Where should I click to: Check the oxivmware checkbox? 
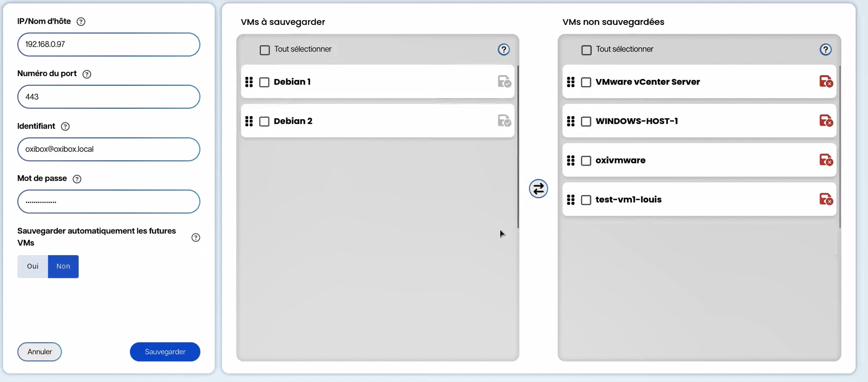586,161
